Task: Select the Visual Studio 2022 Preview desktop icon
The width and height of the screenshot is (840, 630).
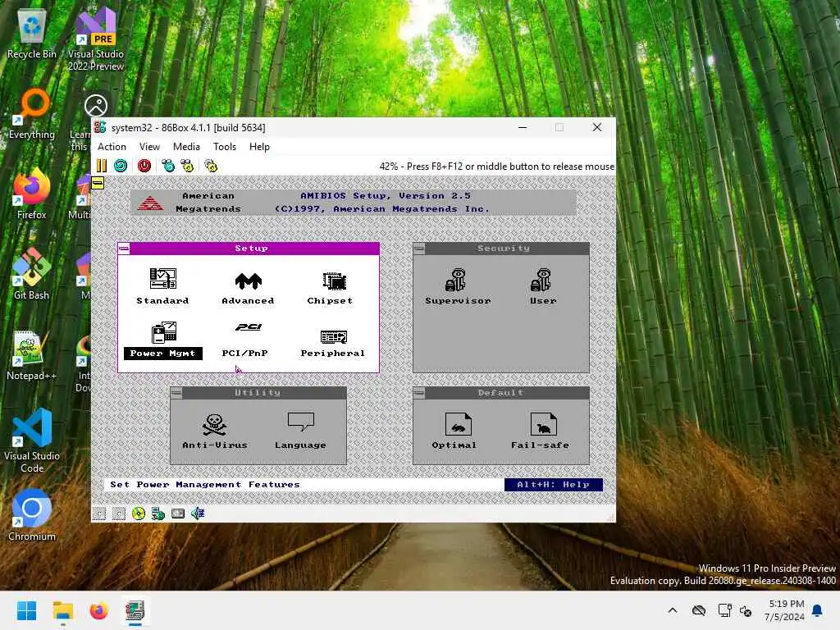Action: pos(96,39)
